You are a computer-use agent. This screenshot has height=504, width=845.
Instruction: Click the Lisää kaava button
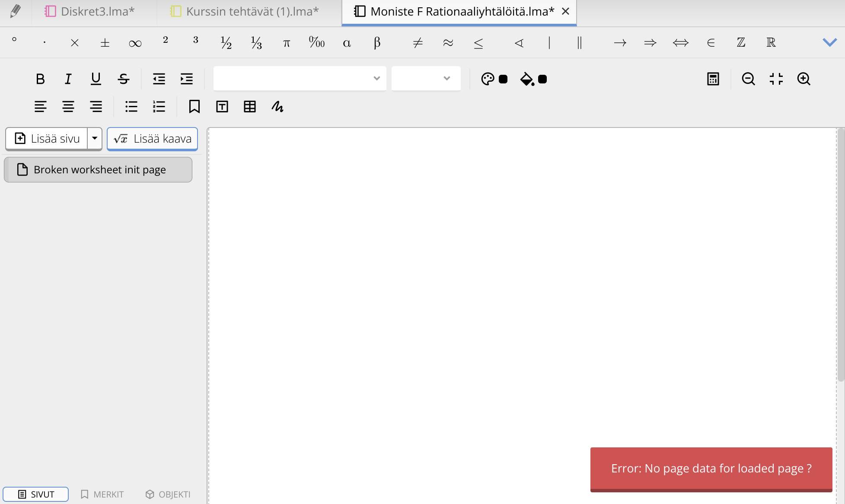(152, 139)
